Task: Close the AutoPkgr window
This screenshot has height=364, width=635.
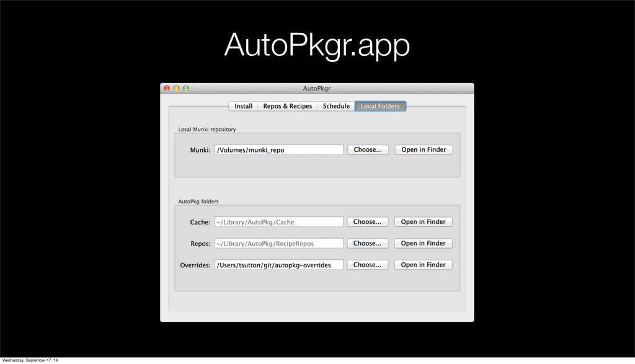Action: 167,88
